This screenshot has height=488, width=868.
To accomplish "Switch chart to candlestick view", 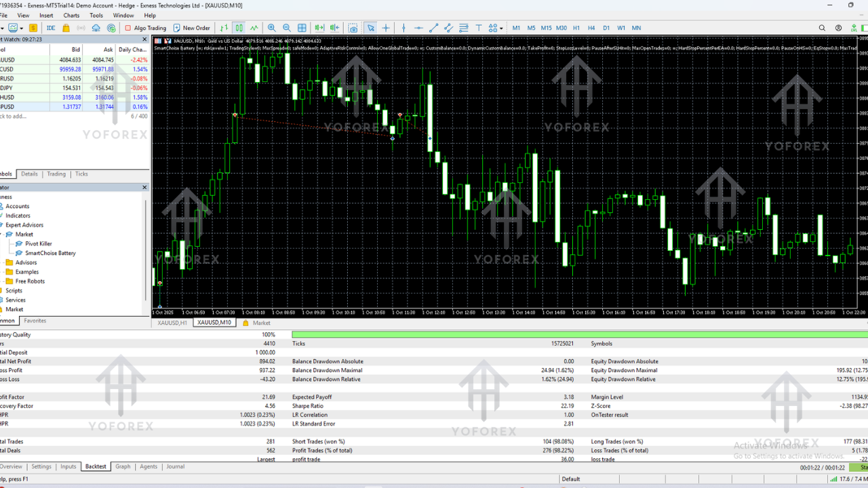I will 239,28.
